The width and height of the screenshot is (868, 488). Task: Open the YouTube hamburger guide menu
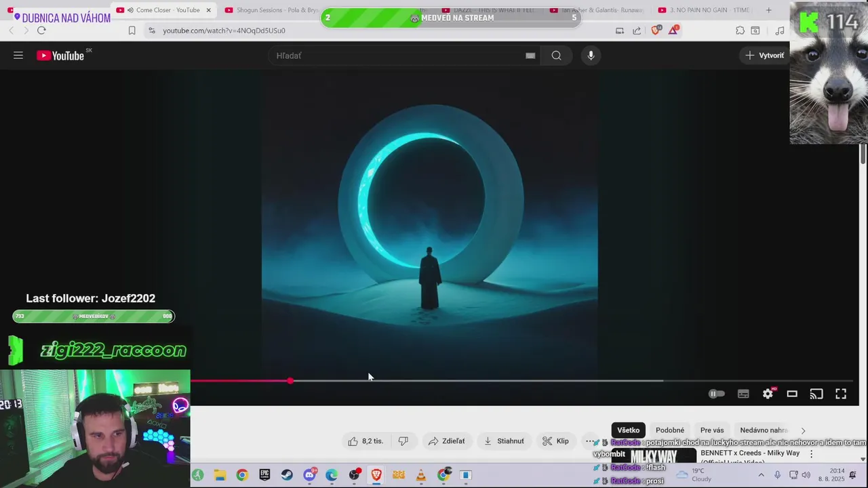(18, 56)
